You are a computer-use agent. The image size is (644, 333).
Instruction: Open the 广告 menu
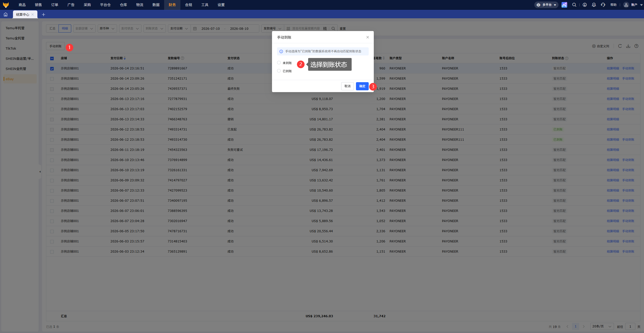click(x=71, y=5)
